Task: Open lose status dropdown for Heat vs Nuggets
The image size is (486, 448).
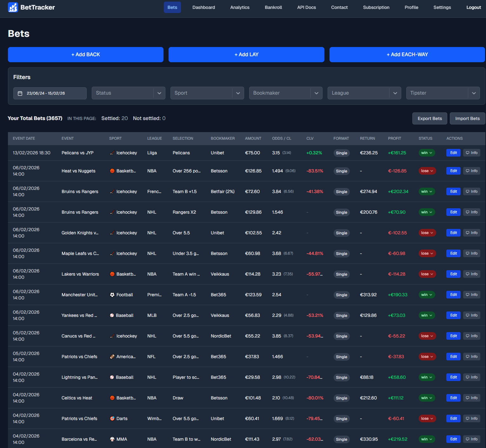Action: [427, 171]
